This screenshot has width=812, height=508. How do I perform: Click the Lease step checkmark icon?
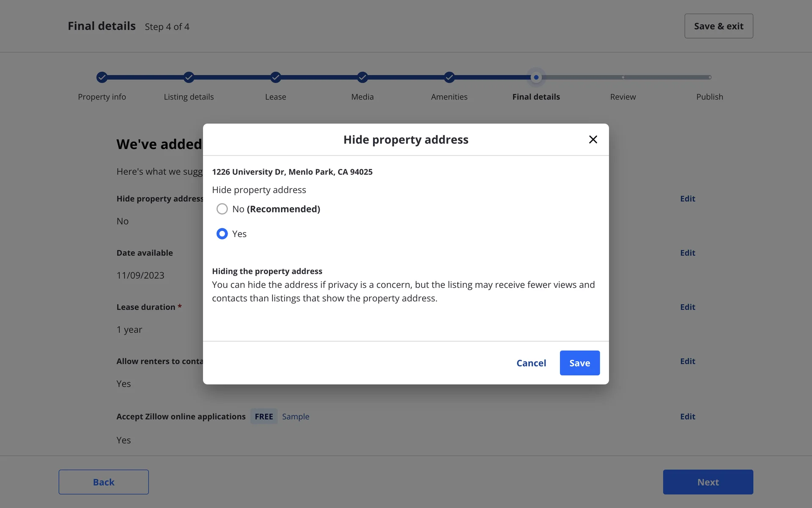275,77
